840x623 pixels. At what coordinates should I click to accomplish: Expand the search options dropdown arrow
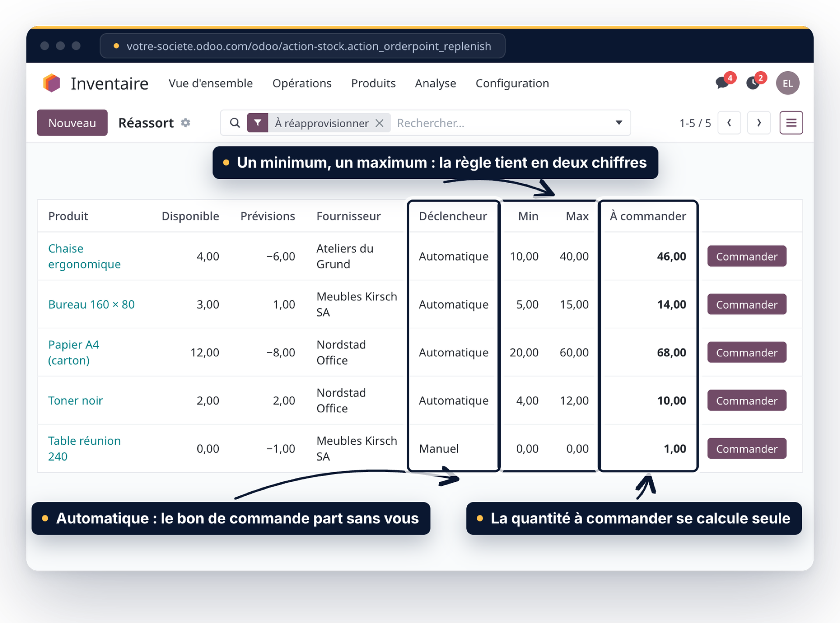(x=619, y=123)
